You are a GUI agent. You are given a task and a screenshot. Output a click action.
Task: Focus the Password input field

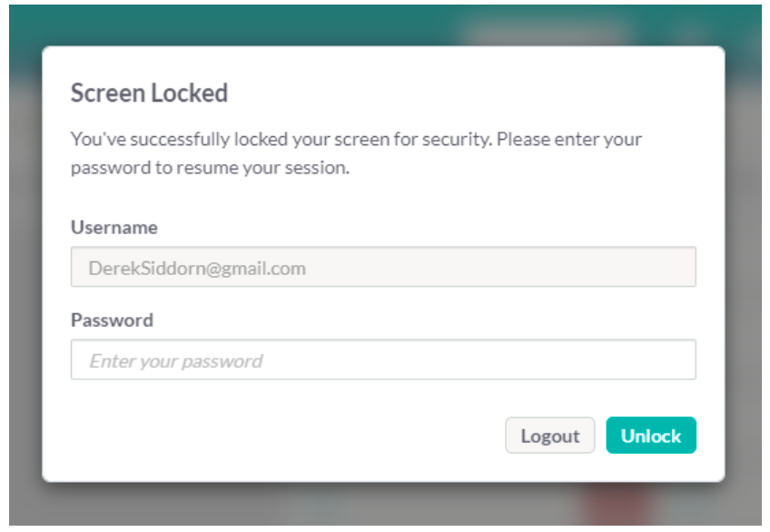(382, 360)
